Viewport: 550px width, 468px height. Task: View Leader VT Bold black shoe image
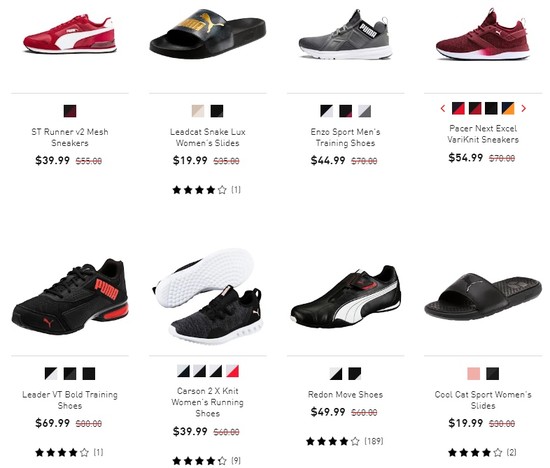pos(70,297)
